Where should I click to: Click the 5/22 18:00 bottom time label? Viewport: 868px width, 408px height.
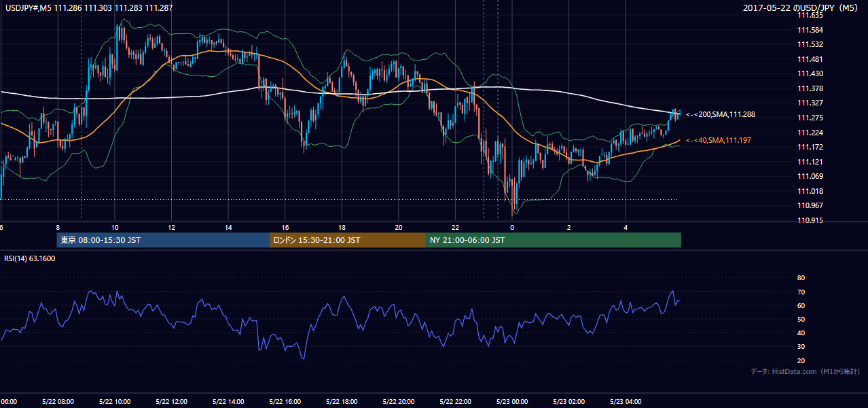[342, 402]
